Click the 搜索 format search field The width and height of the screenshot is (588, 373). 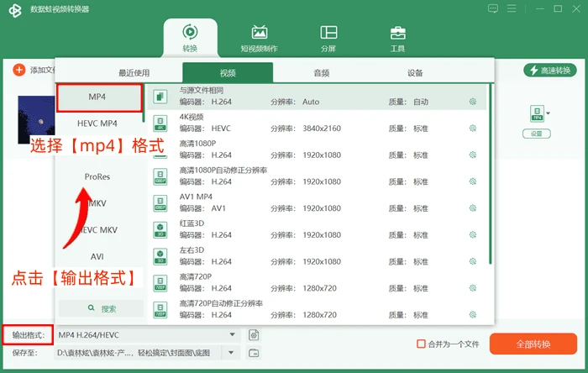click(x=102, y=308)
